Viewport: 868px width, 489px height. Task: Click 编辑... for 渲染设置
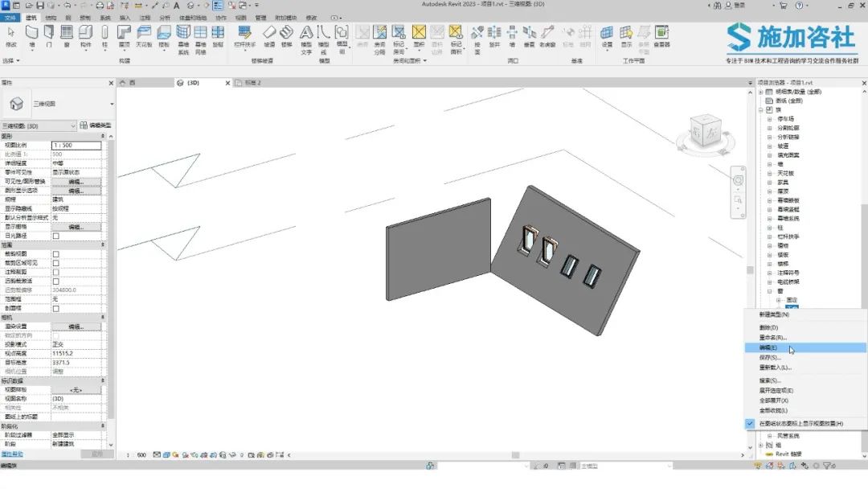tap(76, 327)
